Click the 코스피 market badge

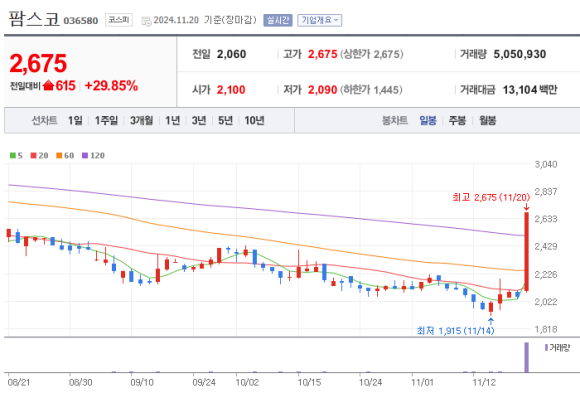click(x=119, y=20)
